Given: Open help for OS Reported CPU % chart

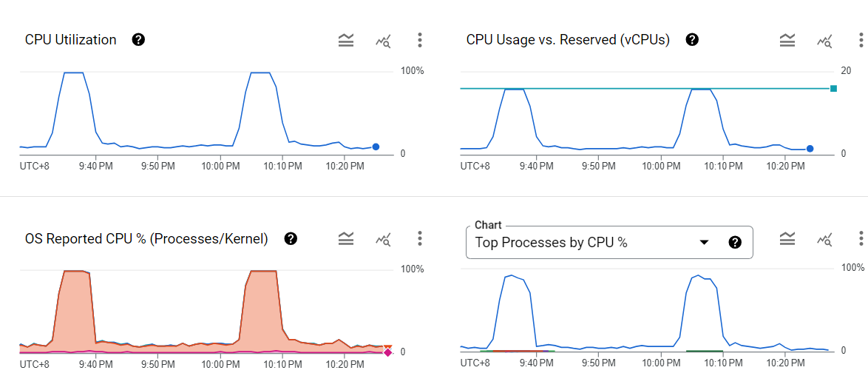Looking at the screenshot, I should [x=291, y=238].
